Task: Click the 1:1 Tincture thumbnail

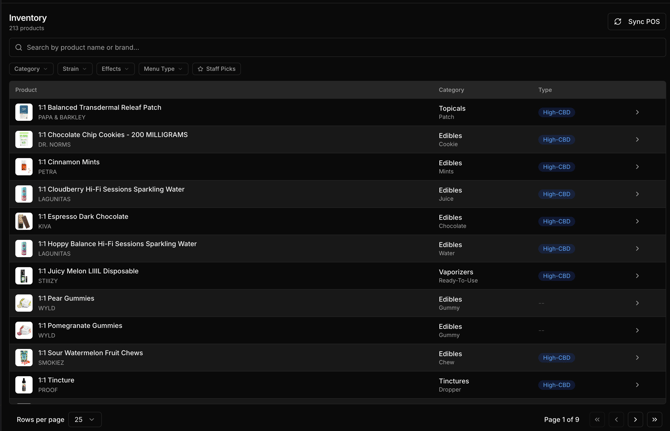Action: coord(24,385)
